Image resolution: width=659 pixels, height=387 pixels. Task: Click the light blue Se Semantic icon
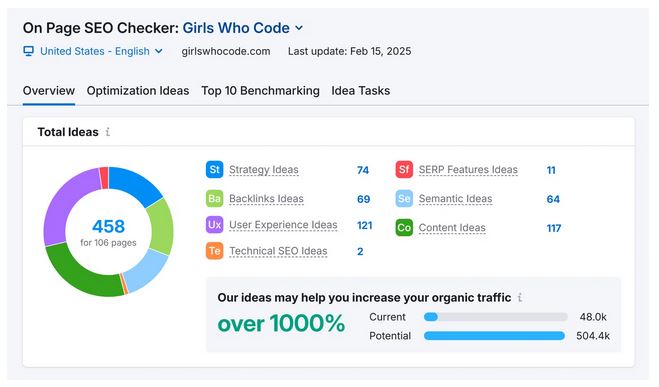point(404,198)
